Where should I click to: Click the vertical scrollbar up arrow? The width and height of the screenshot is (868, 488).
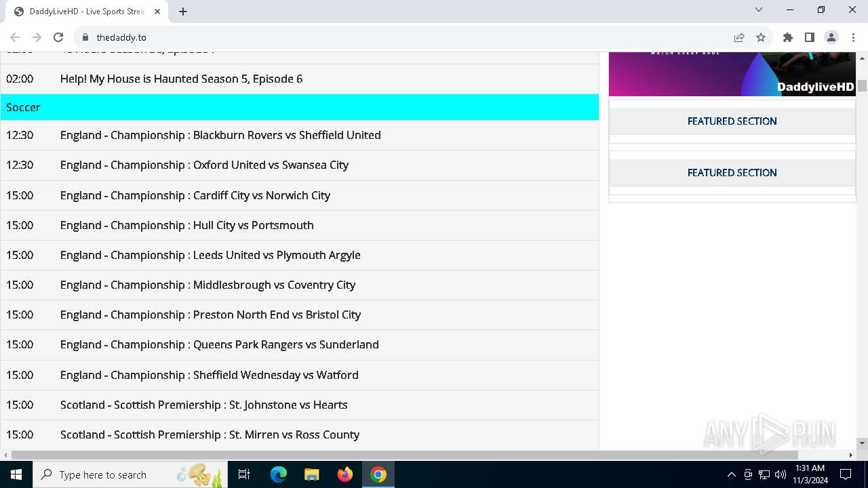coord(863,57)
